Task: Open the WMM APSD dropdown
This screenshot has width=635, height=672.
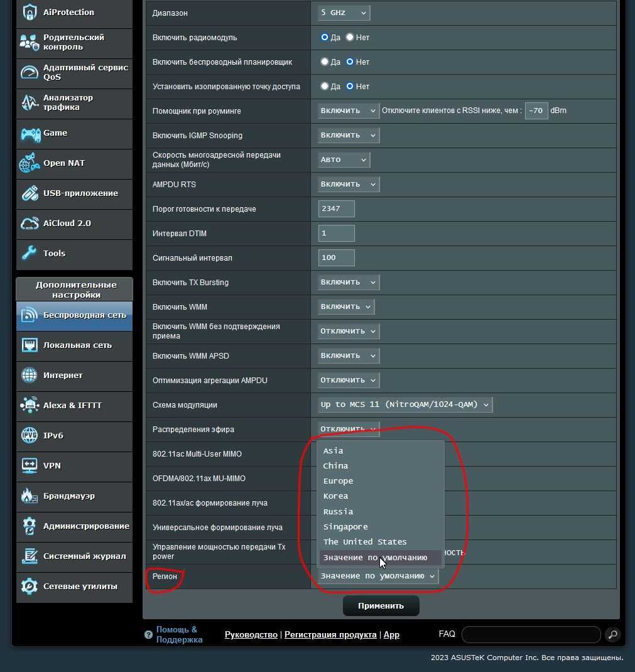Action: pos(349,355)
